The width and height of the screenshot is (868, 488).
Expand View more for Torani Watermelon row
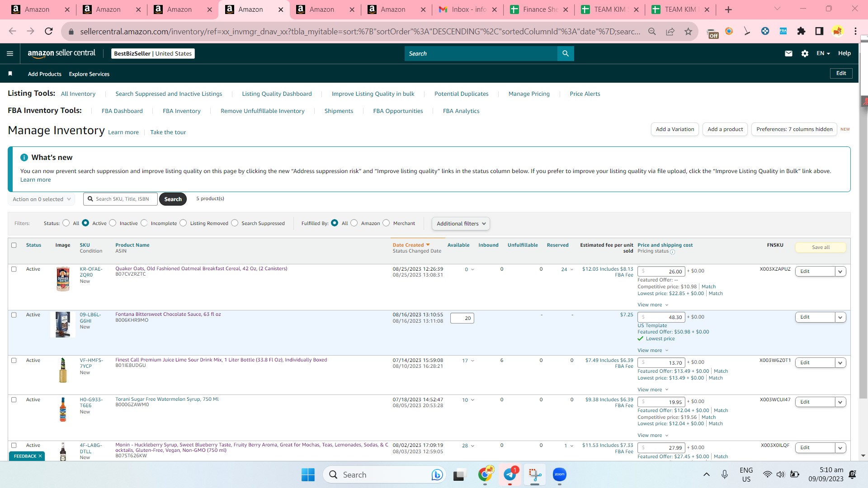coord(653,435)
